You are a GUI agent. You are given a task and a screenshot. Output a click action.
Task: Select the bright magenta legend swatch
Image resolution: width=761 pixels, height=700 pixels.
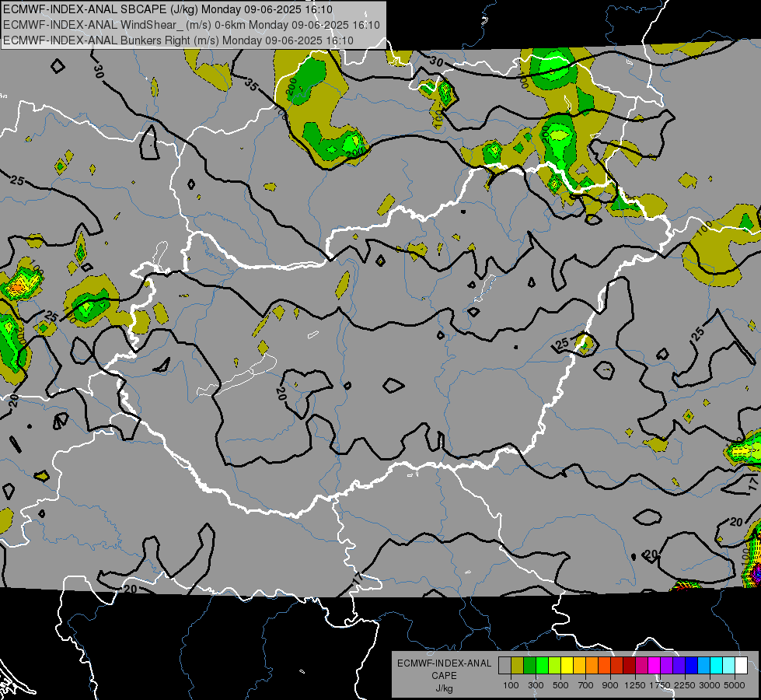tap(655, 666)
